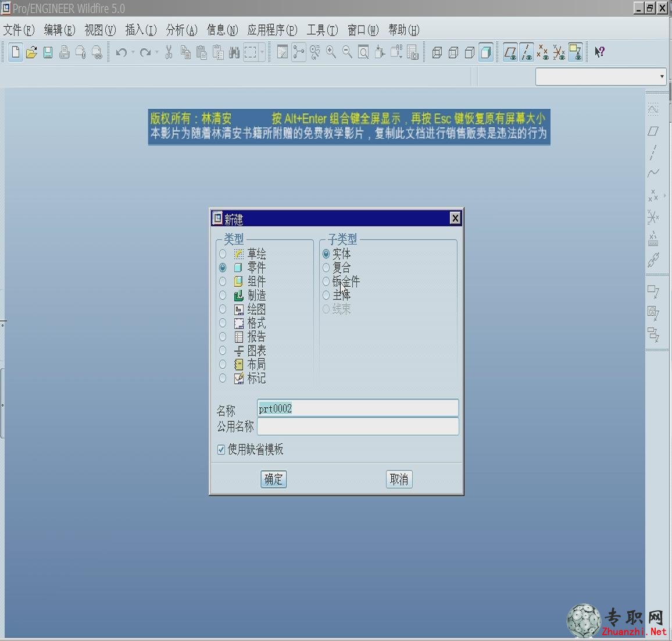Toggle datum axes display icon
The width and height of the screenshot is (672, 641).
point(526,52)
